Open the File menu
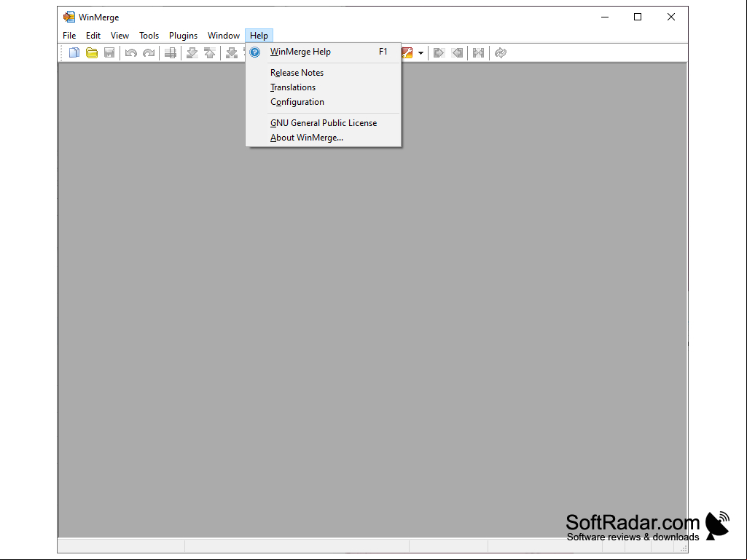747x560 pixels. pos(69,36)
